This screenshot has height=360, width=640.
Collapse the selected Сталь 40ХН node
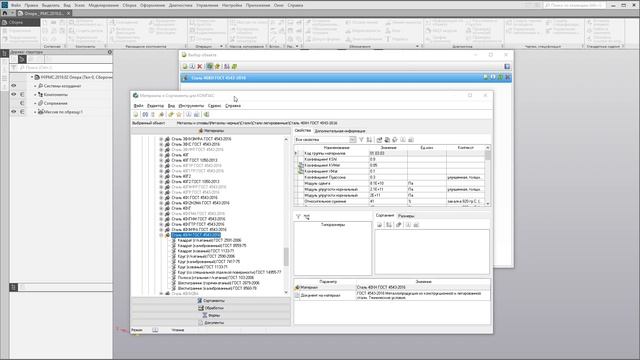(x=161, y=235)
